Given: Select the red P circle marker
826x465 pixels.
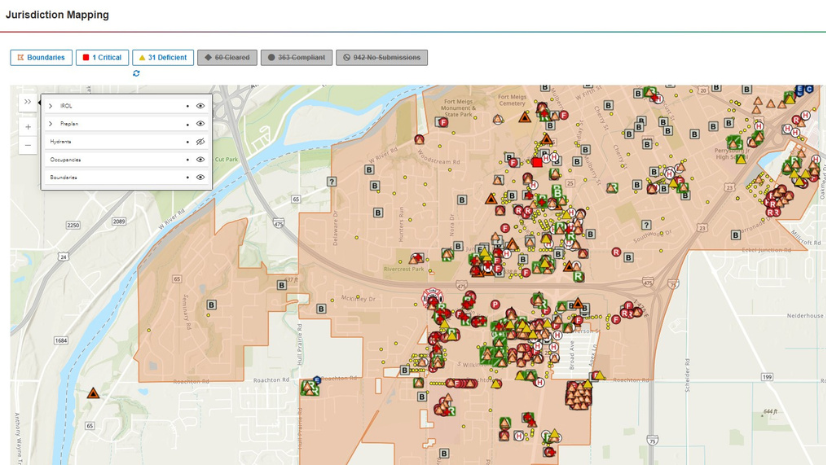Looking at the screenshot, I should [495, 304].
